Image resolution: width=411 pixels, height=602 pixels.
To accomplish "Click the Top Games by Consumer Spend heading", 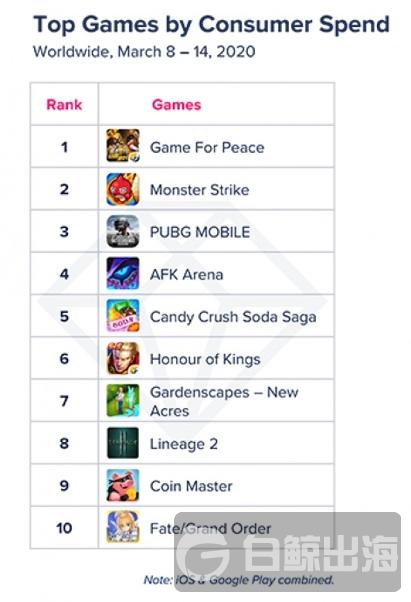I will [211, 25].
